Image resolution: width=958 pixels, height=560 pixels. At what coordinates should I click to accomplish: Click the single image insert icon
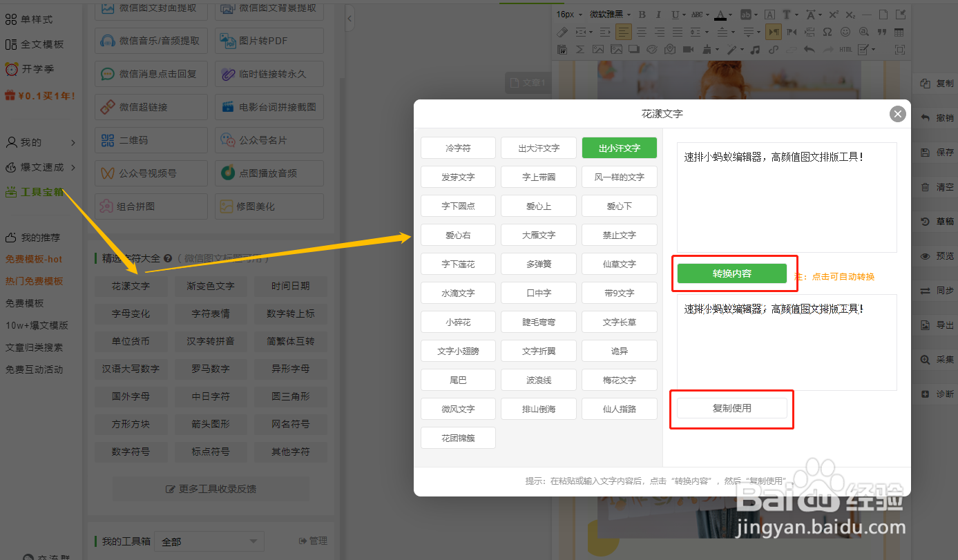pos(598,50)
